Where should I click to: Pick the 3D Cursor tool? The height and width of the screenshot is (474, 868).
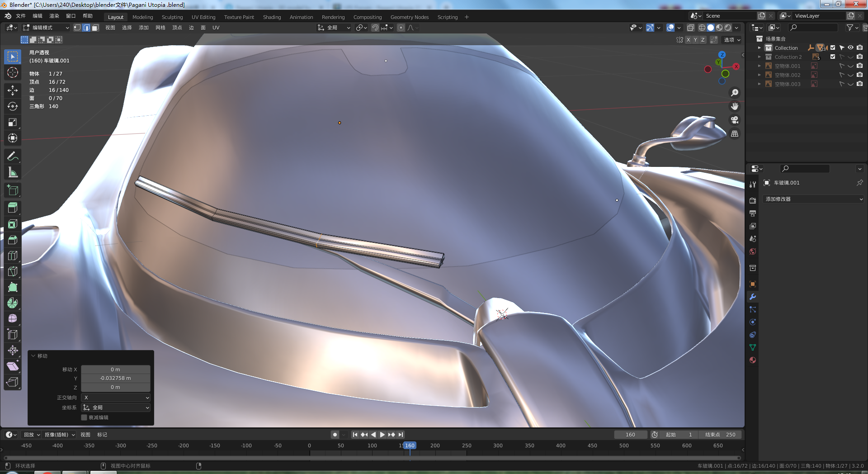13,72
